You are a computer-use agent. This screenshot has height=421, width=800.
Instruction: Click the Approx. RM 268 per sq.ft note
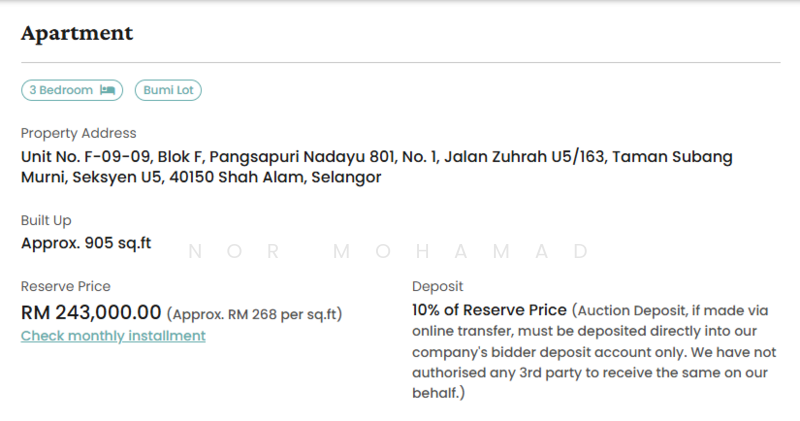pyautogui.click(x=254, y=314)
